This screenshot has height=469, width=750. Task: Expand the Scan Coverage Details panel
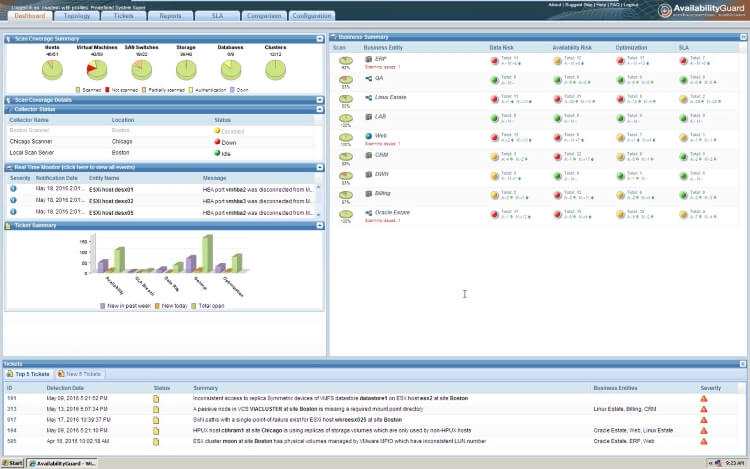point(320,100)
